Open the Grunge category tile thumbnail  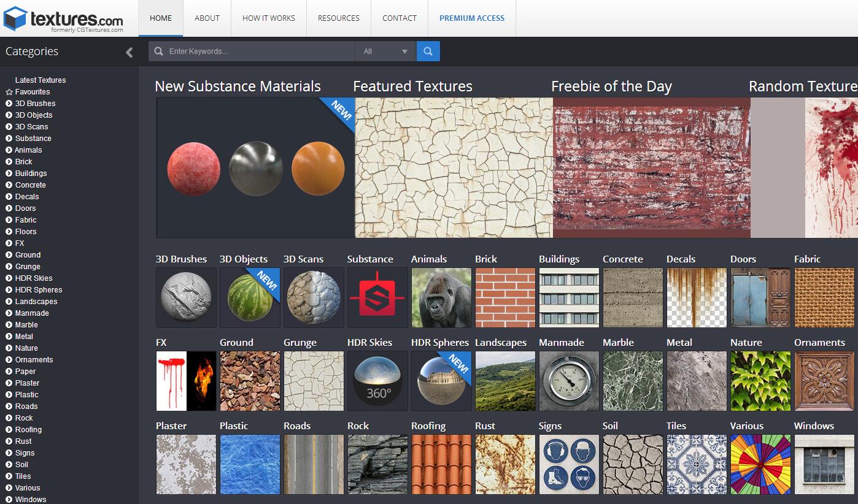pyautogui.click(x=314, y=381)
